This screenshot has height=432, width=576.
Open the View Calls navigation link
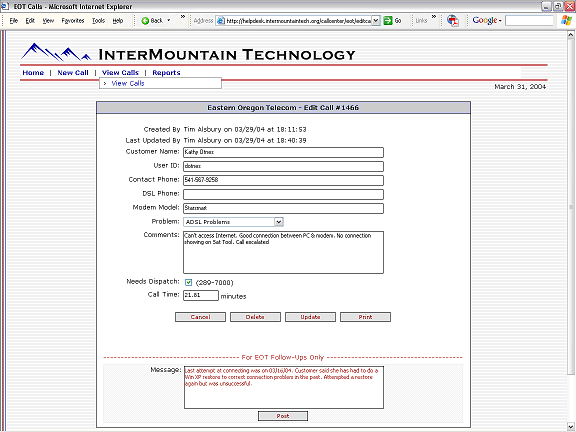[x=120, y=73]
